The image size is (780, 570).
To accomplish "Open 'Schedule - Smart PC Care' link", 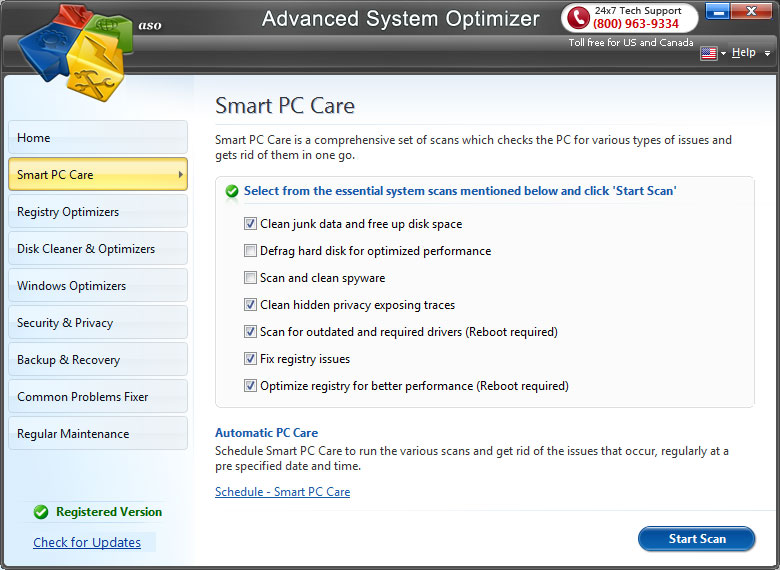I will click(x=283, y=492).
